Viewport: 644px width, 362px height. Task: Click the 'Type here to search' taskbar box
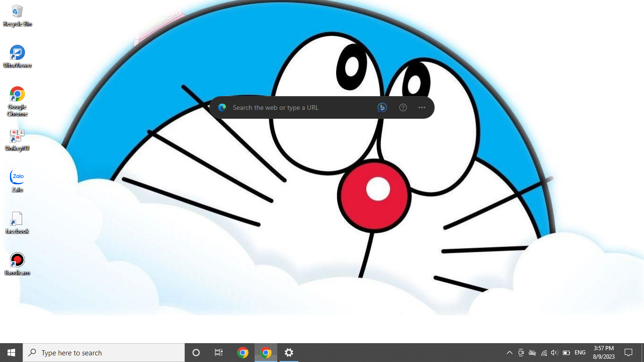tap(104, 353)
